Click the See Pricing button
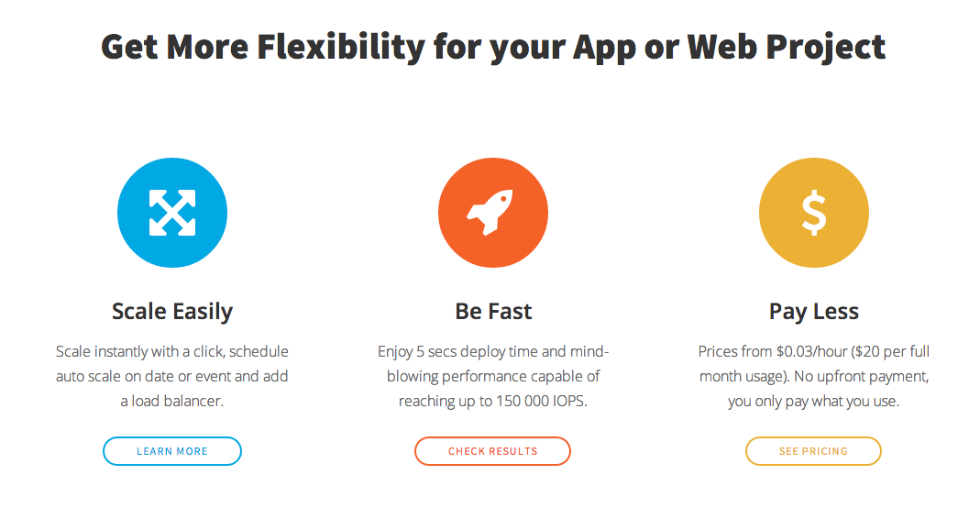980x508 pixels. [813, 451]
